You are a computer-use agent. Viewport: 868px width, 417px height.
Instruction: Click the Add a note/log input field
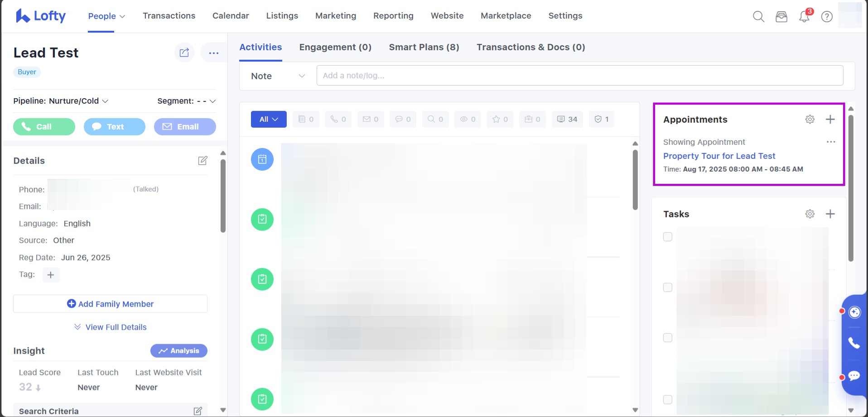[579, 76]
